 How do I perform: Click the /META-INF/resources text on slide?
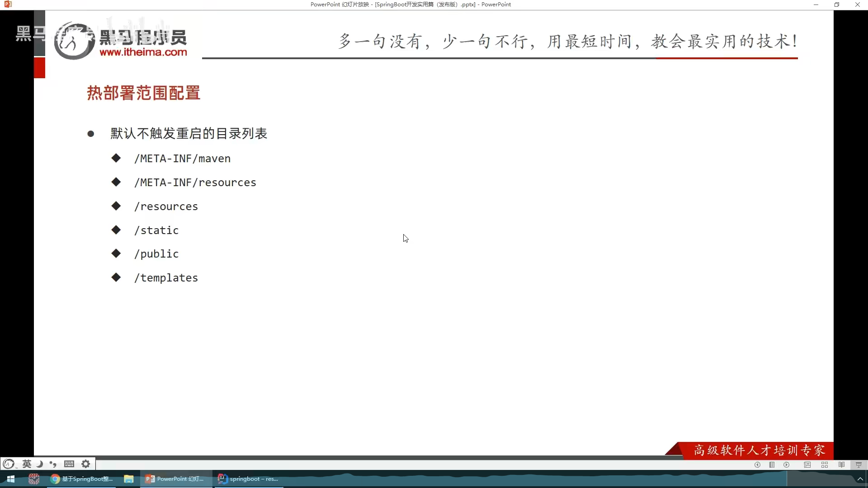coord(195,183)
